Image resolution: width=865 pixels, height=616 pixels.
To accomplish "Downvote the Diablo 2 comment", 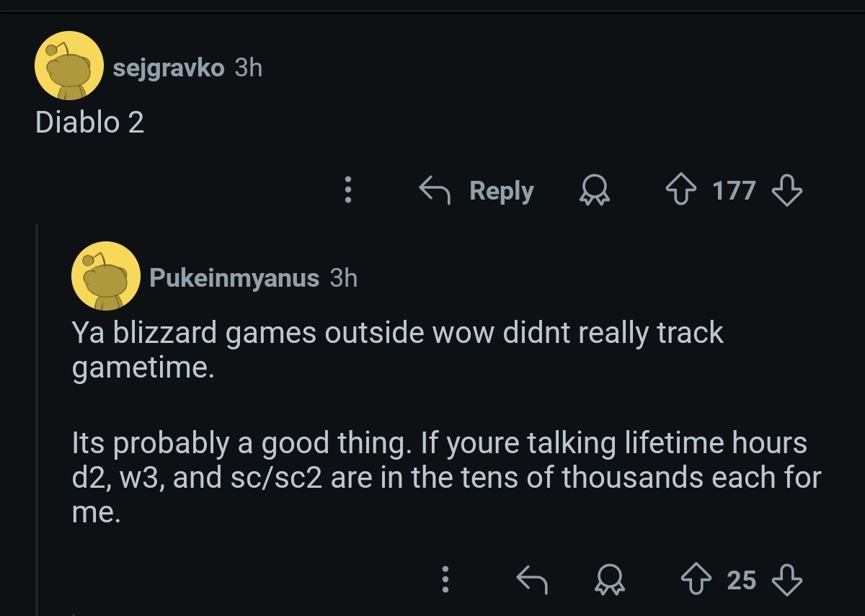I will point(786,191).
